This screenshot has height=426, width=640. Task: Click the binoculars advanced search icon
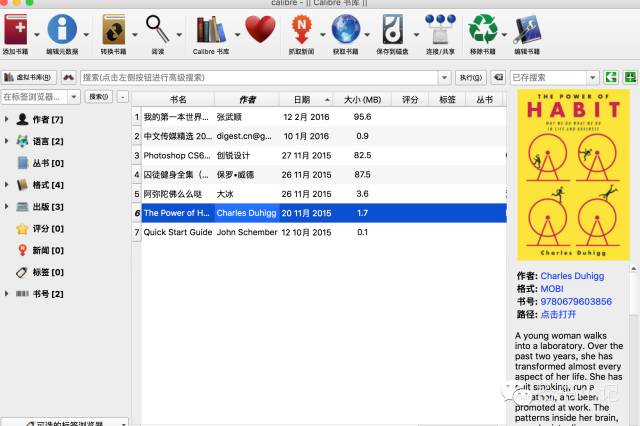[69, 78]
